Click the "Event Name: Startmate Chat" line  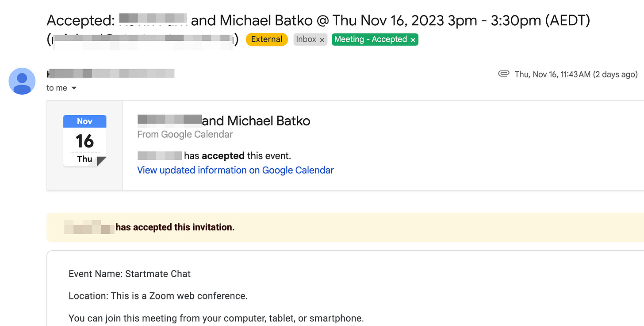pos(130,274)
